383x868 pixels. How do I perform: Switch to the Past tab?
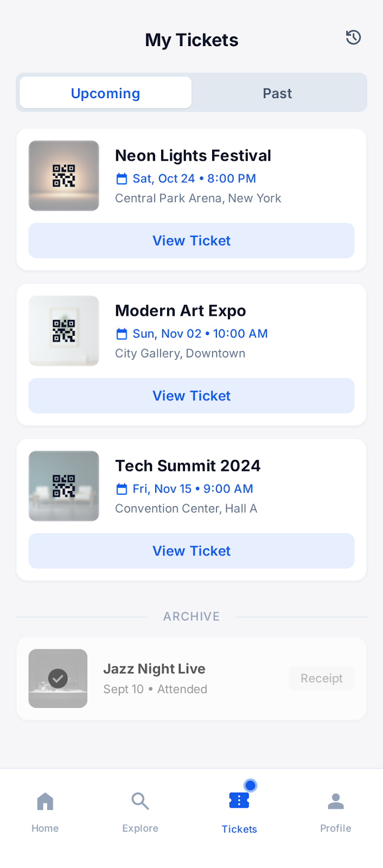(277, 93)
